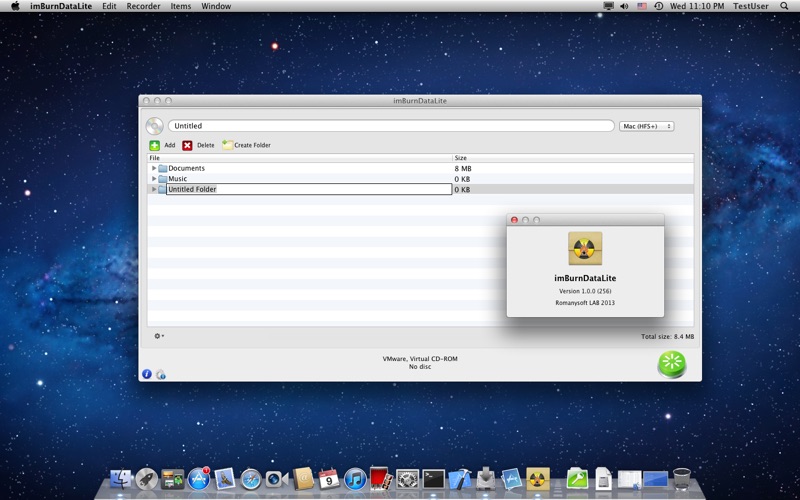Open the Mac (HFS+) filesystem dropdown
The height and width of the screenshot is (500, 800).
[x=646, y=126]
